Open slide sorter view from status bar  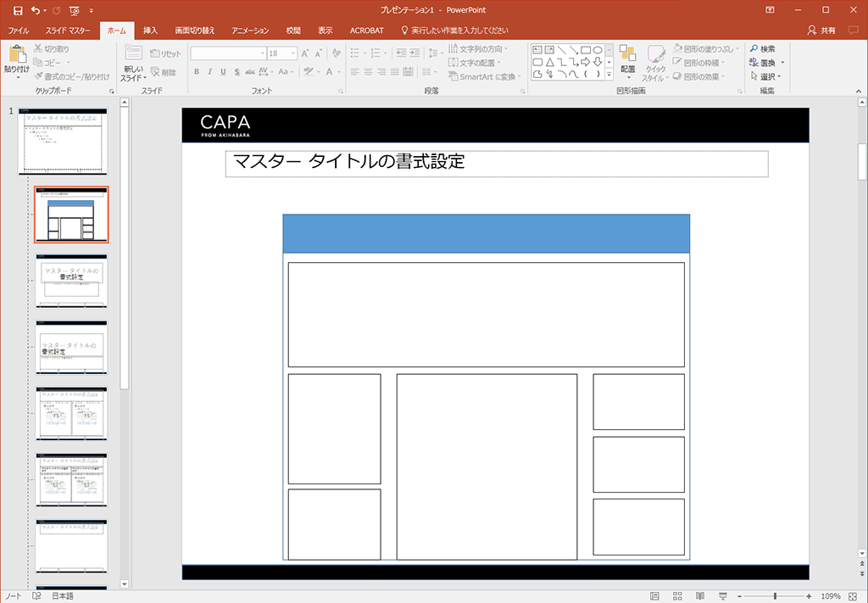coord(677,596)
